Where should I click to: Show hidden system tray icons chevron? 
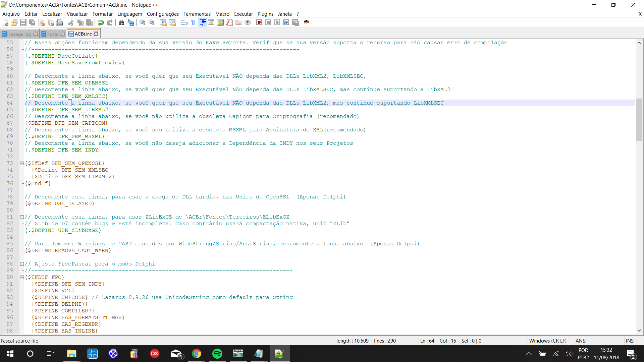click(x=529, y=354)
